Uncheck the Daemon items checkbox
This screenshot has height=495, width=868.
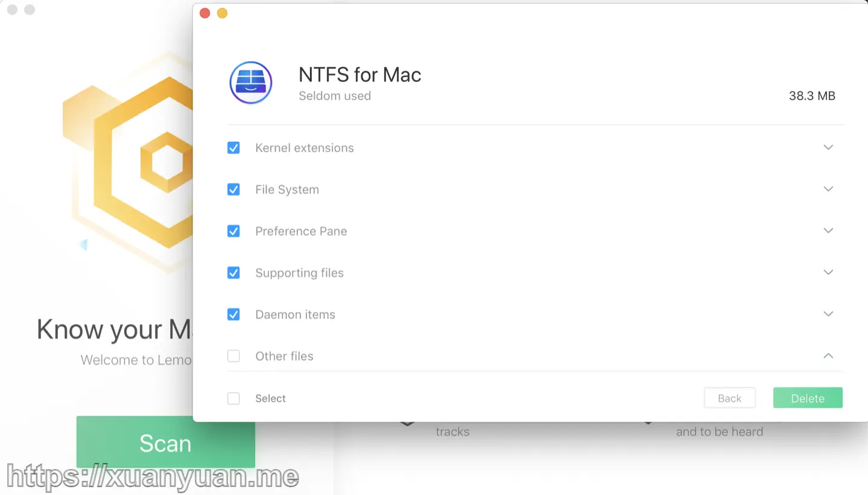tap(233, 315)
